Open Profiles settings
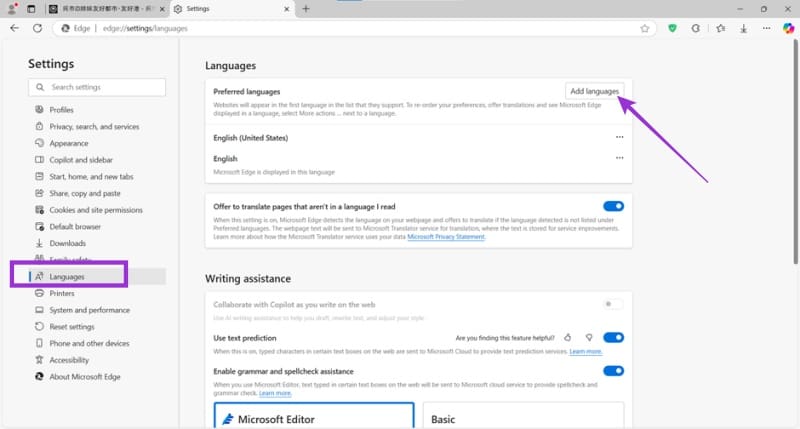The height and width of the screenshot is (429, 800). point(61,110)
